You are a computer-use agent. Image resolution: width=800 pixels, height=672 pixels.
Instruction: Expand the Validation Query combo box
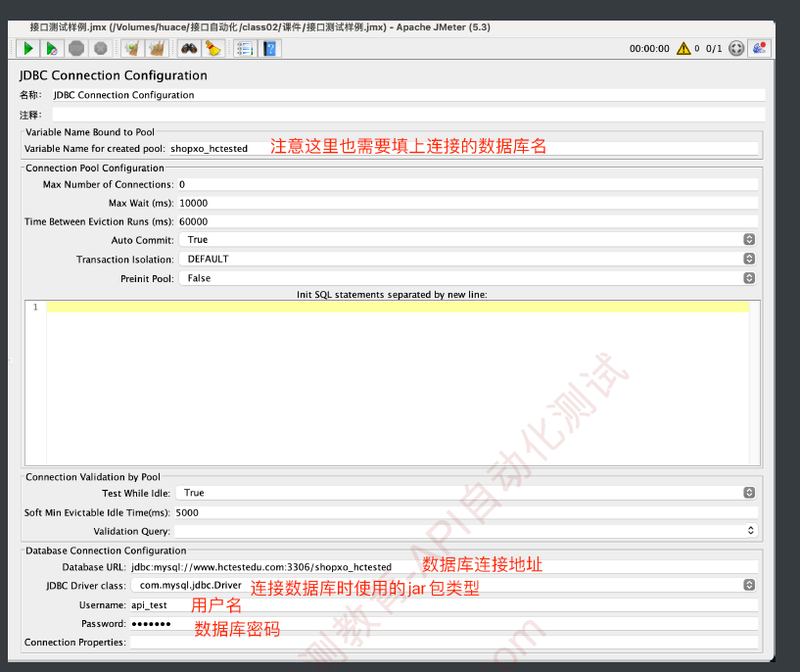pos(750,531)
